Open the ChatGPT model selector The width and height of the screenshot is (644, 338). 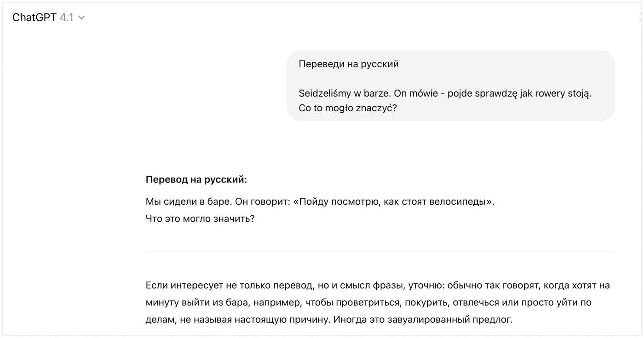48,17
